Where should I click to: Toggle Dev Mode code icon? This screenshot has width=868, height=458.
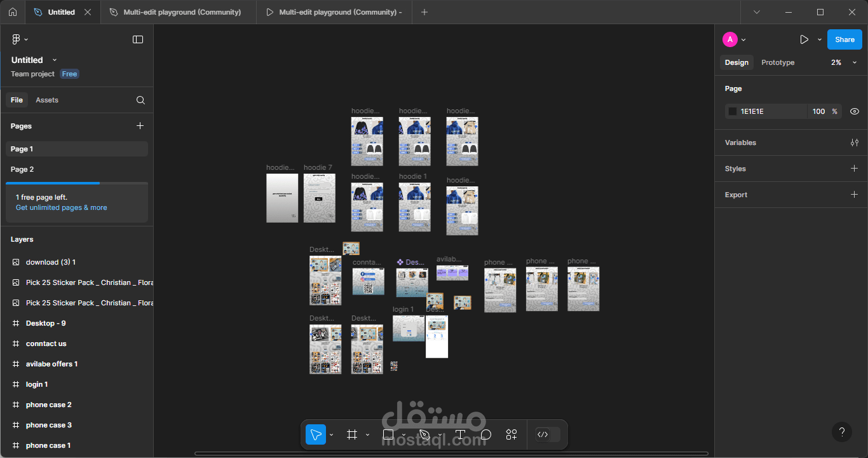coord(543,434)
